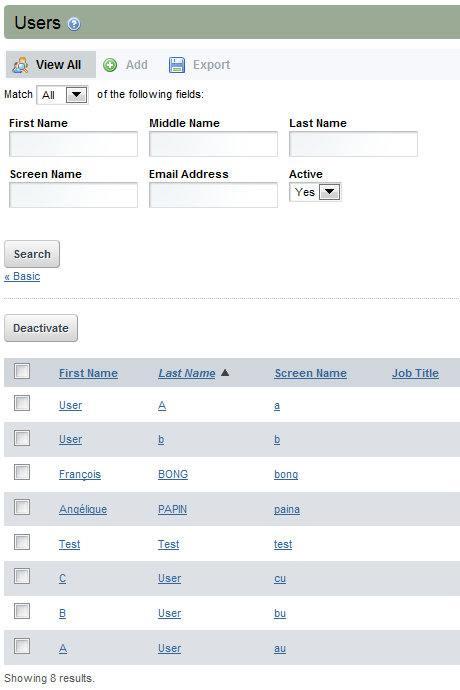Click the Search button
460x690 pixels.
click(x=32, y=254)
